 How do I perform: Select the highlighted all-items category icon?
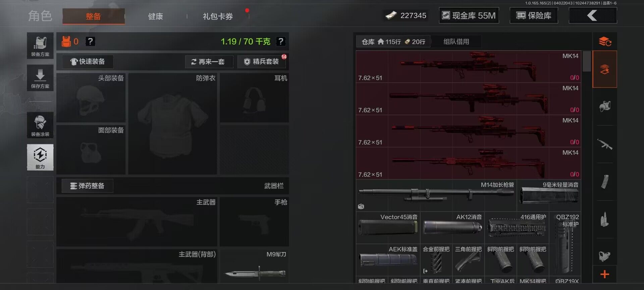click(x=605, y=69)
